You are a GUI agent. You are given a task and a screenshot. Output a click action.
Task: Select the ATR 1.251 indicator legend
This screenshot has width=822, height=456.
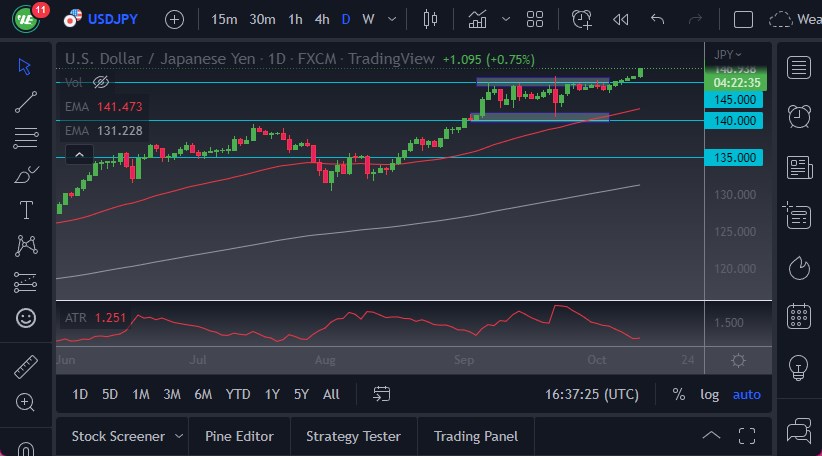pyautogui.click(x=95, y=318)
